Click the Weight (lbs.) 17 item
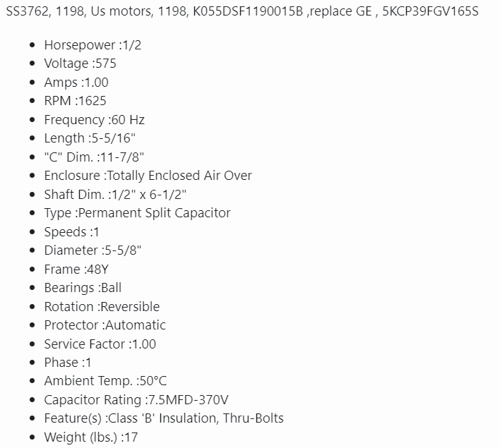 pyautogui.click(x=91, y=437)
